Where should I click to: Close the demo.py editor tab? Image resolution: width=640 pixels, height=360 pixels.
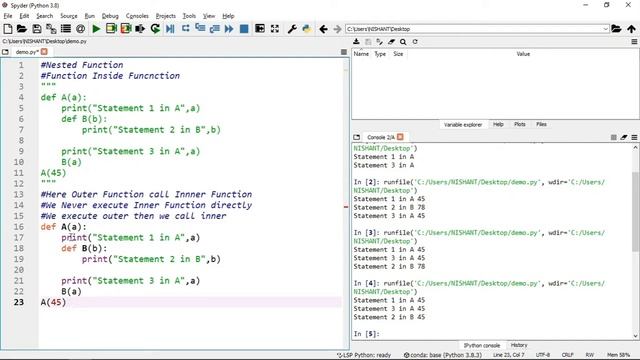[44, 51]
